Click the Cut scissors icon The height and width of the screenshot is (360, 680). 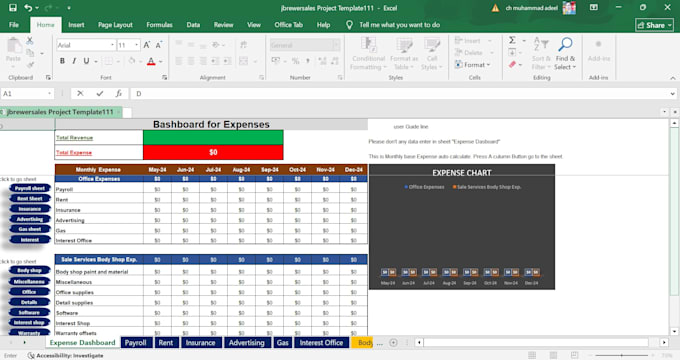click(x=29, y=41)
